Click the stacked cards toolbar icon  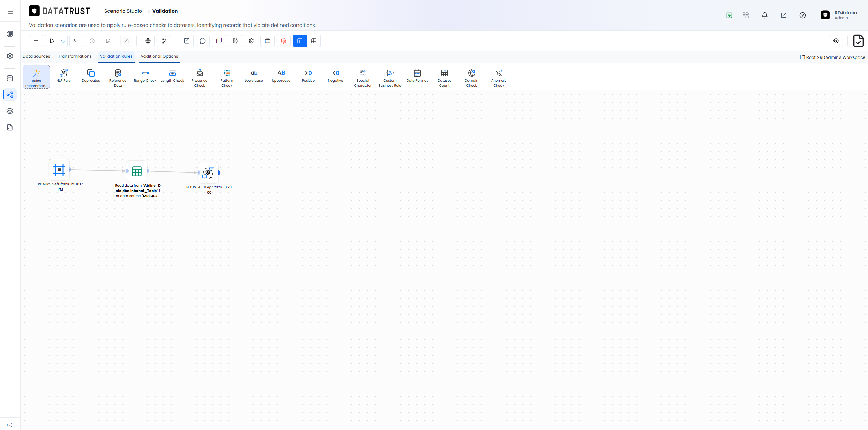coord(268,41)
